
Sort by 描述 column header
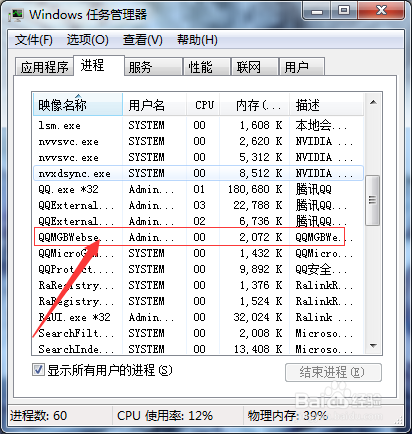(326, 105)
